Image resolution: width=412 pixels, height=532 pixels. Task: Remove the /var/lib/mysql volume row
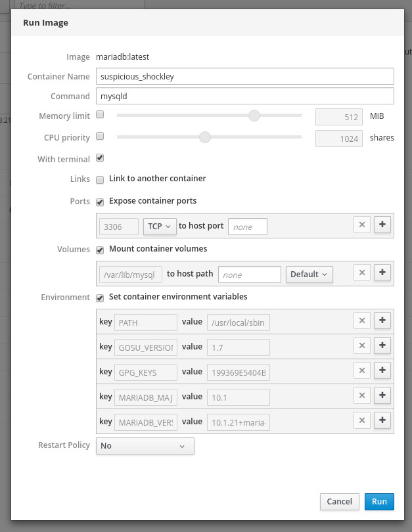(x=361, y=273)
